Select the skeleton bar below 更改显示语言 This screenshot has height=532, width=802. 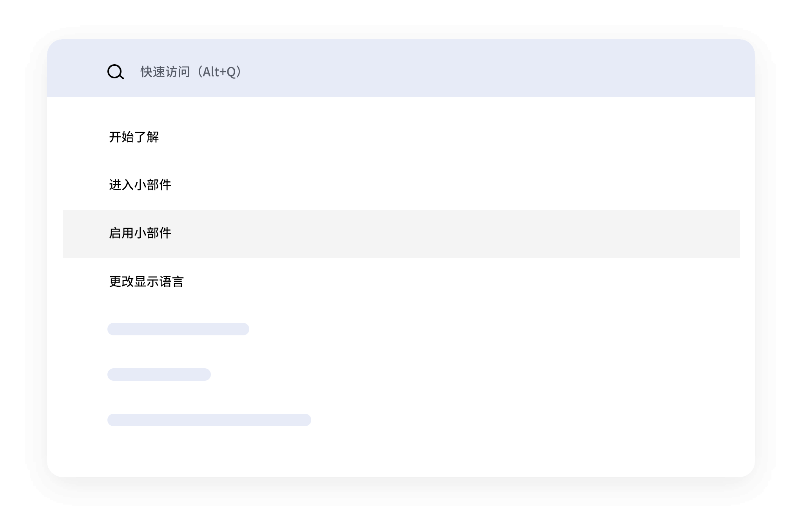pyautogui.click(x=178, y=329)
